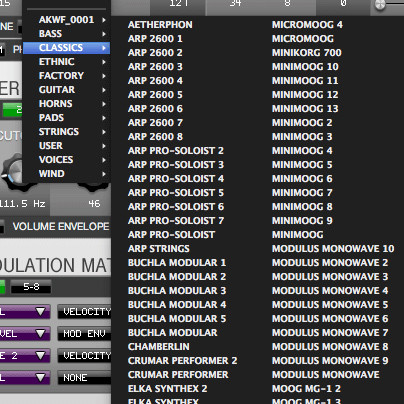Select MICROMOOG entry without a number
The height and width of the screenshot is (404, 404).
click(x=303, y=39)
